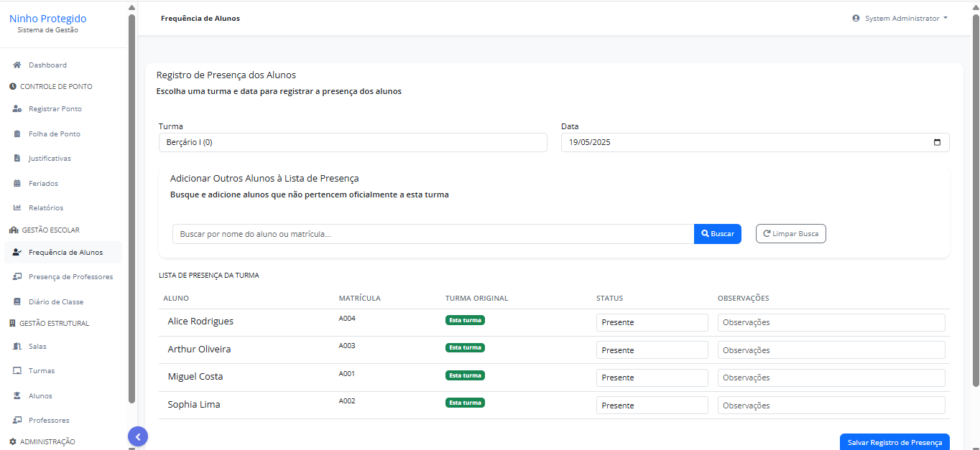Click the Diário de Classe book icon
Screen dimensions: 980x450
[17, 302]
